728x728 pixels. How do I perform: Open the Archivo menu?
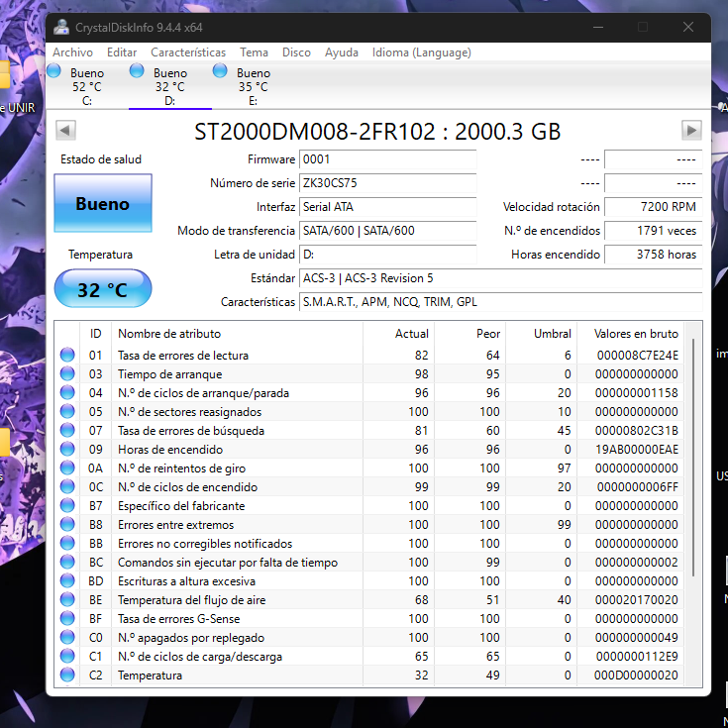[x=72, y=52]
